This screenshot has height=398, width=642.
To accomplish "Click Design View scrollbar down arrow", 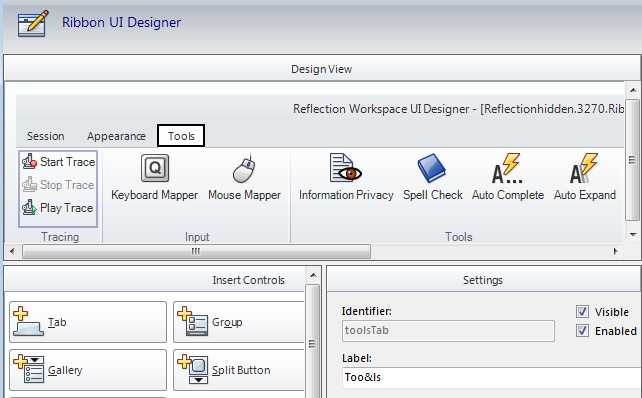I will click(x=633, y=235).
